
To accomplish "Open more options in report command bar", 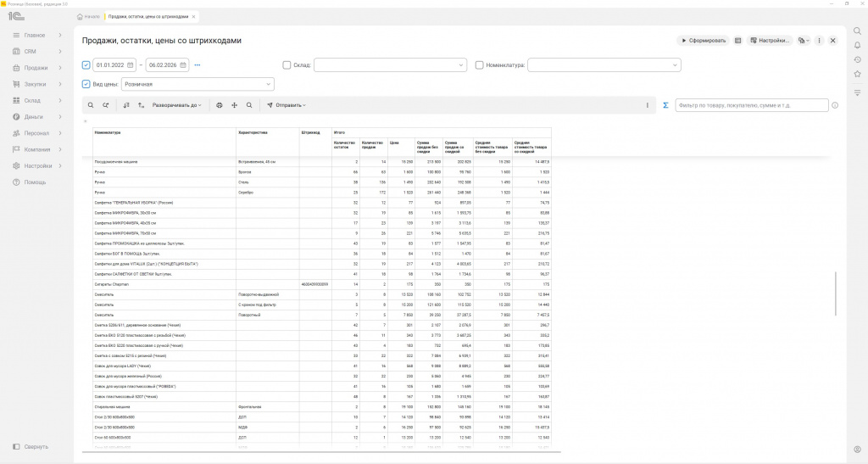I will click(x=647, y=105).
